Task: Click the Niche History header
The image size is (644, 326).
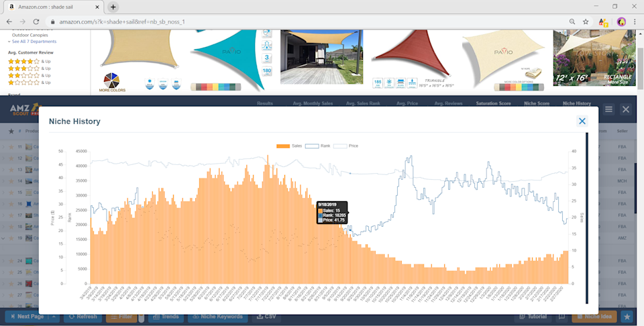Action: 577,103
